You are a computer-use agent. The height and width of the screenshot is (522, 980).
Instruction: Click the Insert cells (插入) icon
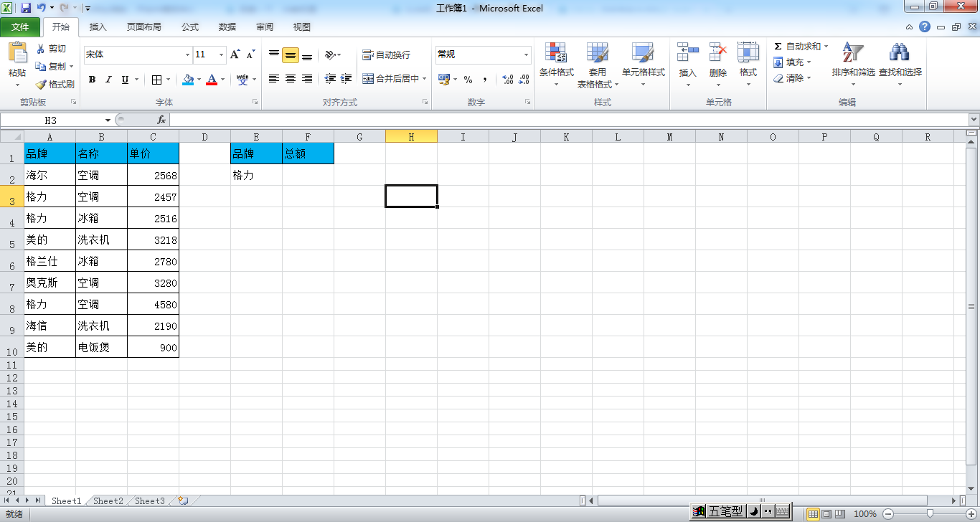point(688,52)
